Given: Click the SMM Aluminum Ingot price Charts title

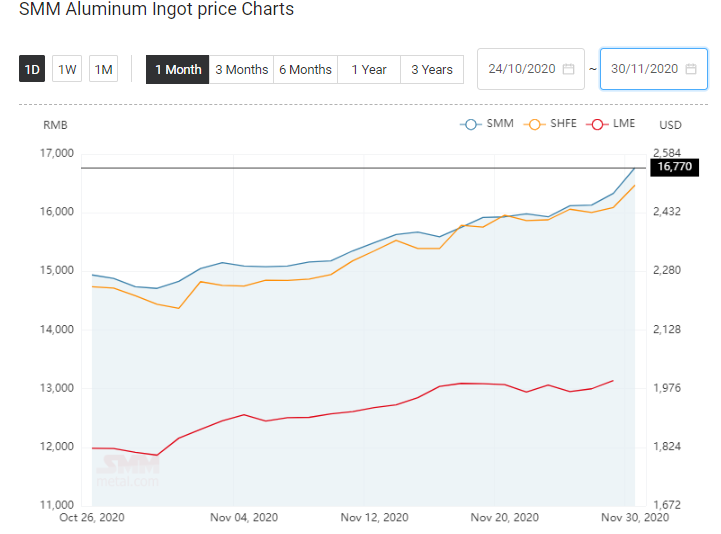Looking at the screenshot, I should [156, 9].
